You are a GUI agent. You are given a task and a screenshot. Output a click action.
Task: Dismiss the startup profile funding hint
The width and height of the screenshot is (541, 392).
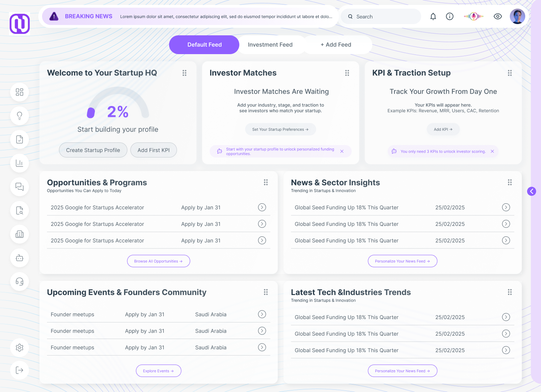(x=342, y=151)
